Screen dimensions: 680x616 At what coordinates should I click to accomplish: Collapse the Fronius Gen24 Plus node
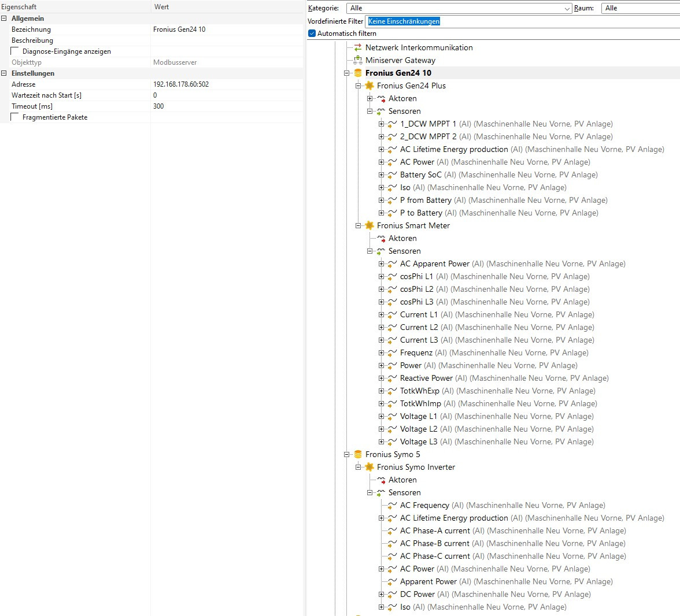(x=359, y=86)
